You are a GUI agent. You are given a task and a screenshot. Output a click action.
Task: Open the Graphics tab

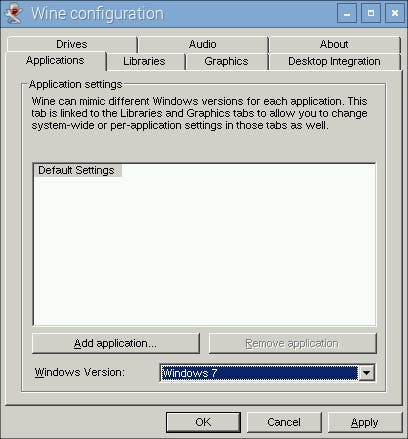click(226, 61)
